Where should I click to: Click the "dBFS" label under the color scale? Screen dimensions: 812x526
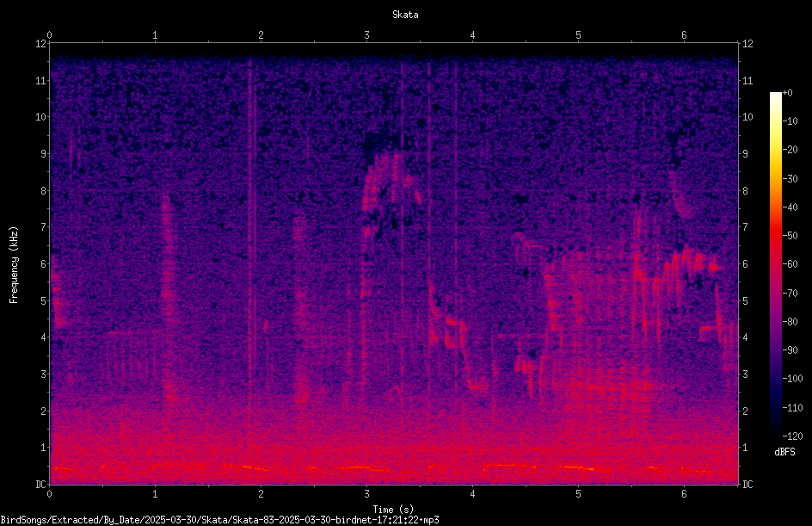coord(784,452)
